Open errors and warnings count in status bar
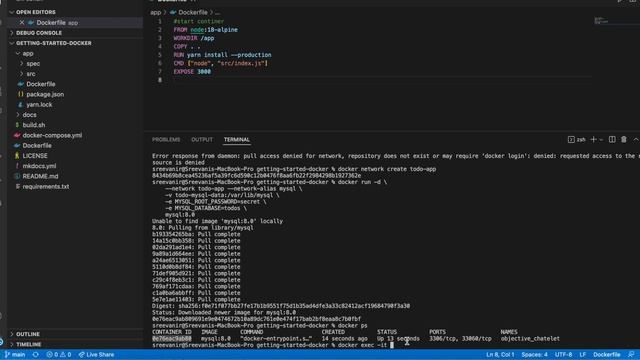Image resolution: width=640 pixels, height=360 pixels. (59, 355)
